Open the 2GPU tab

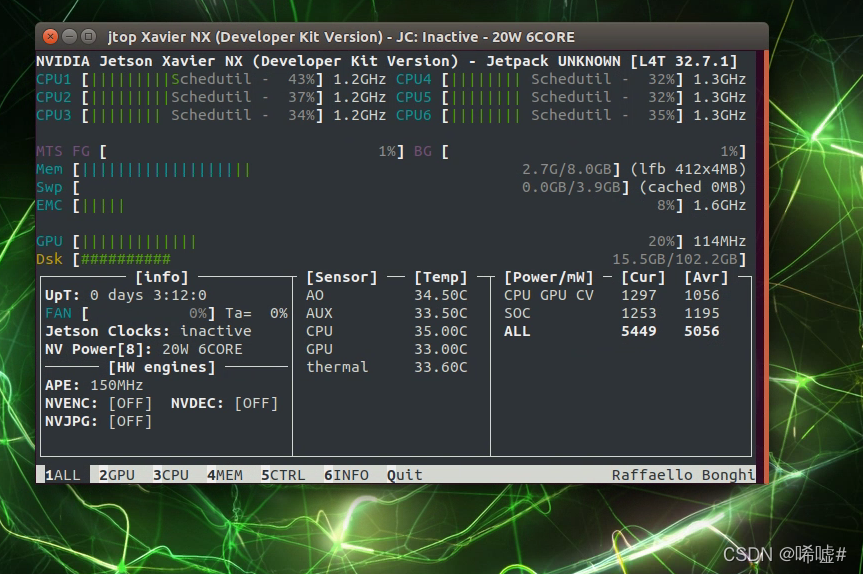(x=117, y=475)
